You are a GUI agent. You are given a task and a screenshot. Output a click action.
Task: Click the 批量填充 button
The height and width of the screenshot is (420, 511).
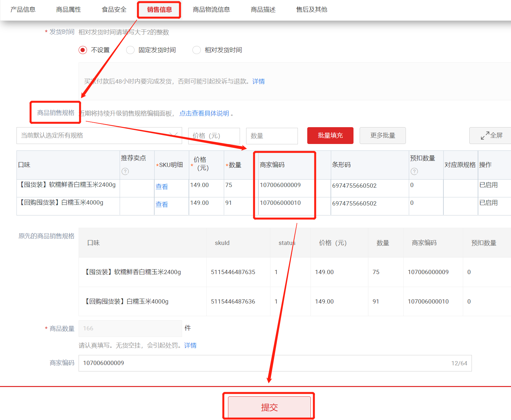point(330,136)
